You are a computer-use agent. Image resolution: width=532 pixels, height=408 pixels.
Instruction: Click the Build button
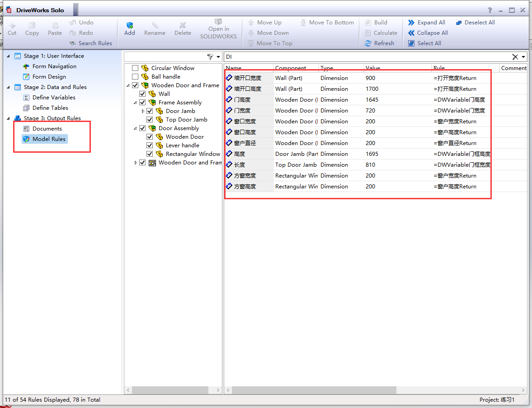376,23
